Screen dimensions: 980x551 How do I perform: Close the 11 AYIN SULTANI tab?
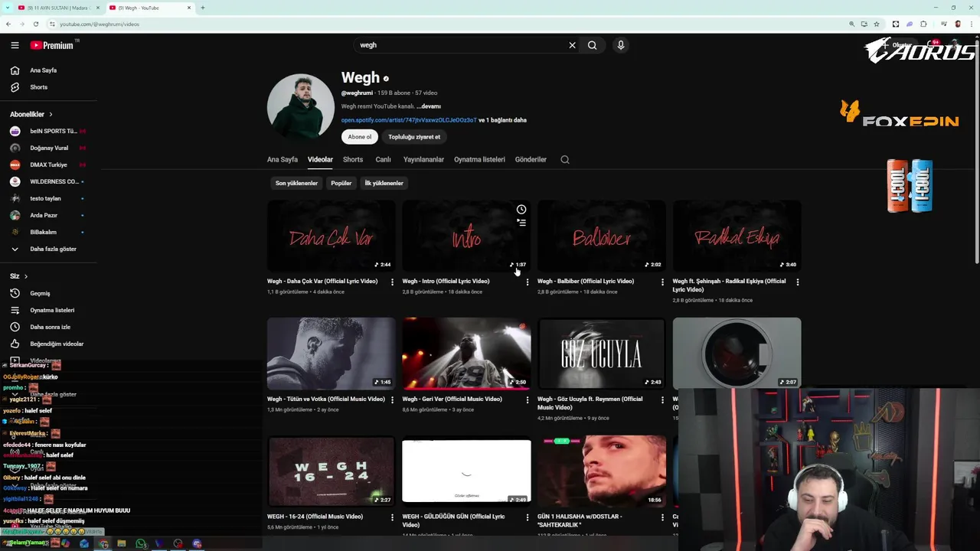[98, 8]
